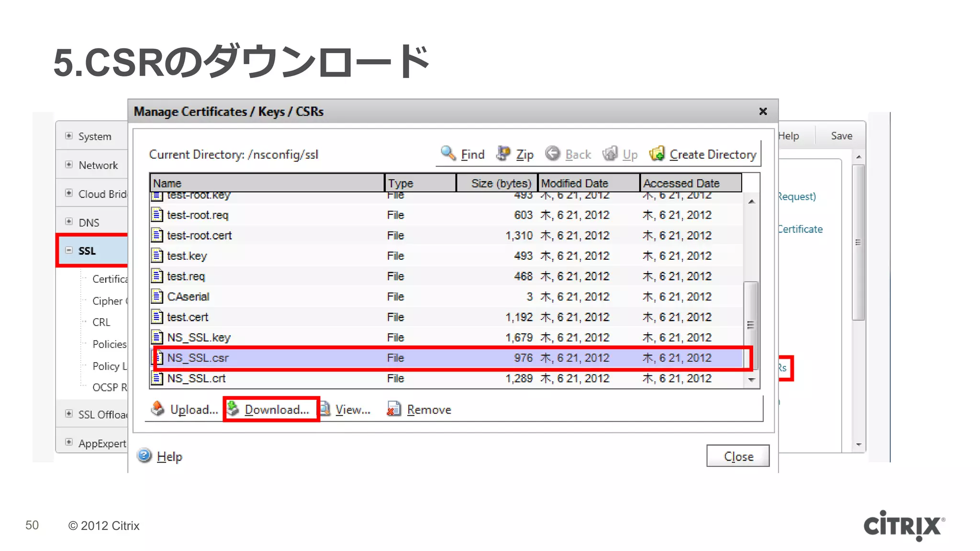The image size is (980, 551).
Task: Click file list scrollbar up arrow
Action: click(751, 202)
